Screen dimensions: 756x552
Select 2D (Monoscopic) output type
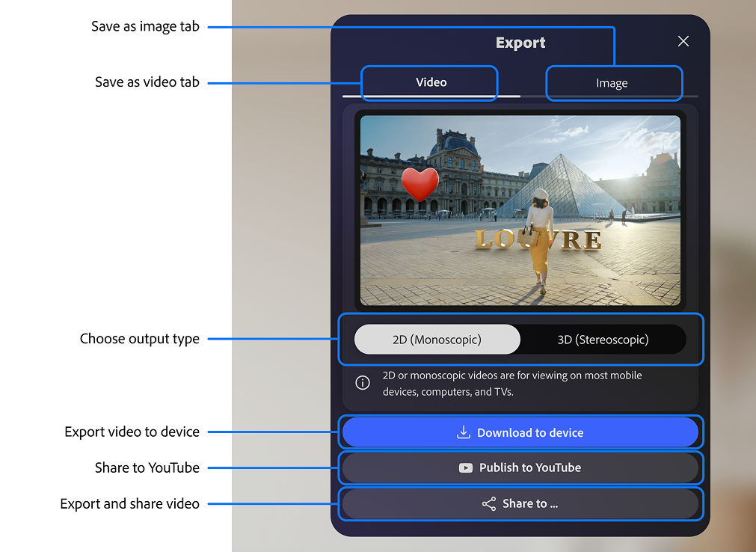[x=437, y=339]
